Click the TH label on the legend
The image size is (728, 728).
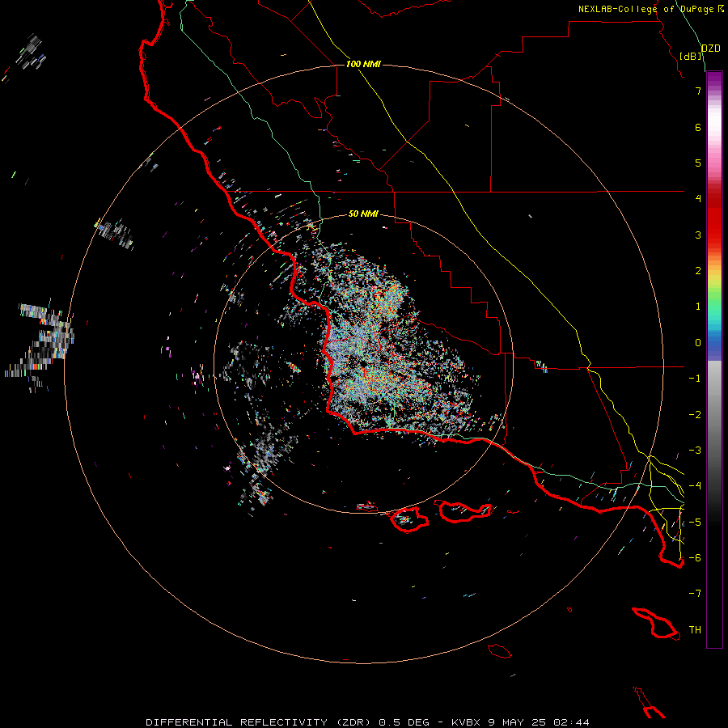[x=695, y=629]
